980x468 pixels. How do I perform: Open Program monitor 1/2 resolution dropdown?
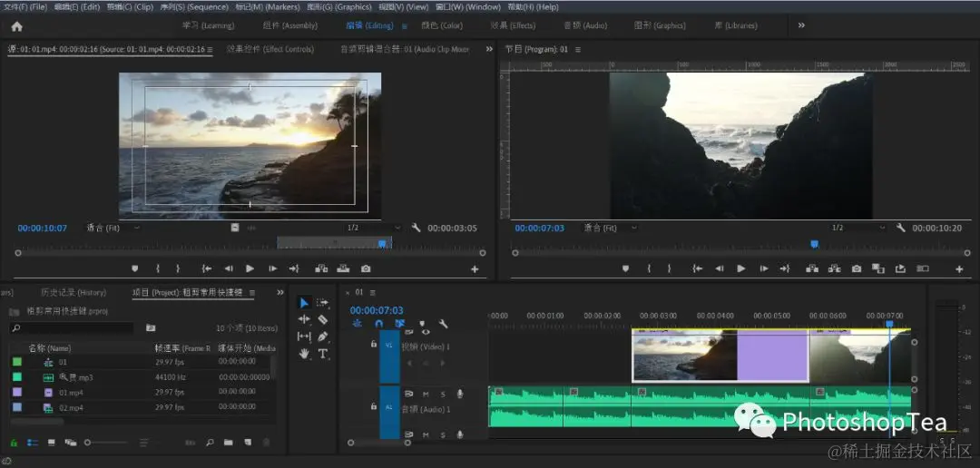point(858,228)
